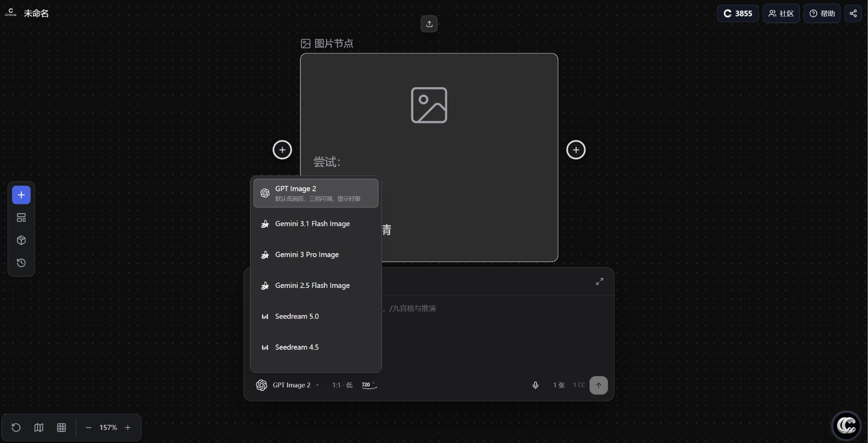Toggle the grid icon in bottom toolbar

point(61,427)
